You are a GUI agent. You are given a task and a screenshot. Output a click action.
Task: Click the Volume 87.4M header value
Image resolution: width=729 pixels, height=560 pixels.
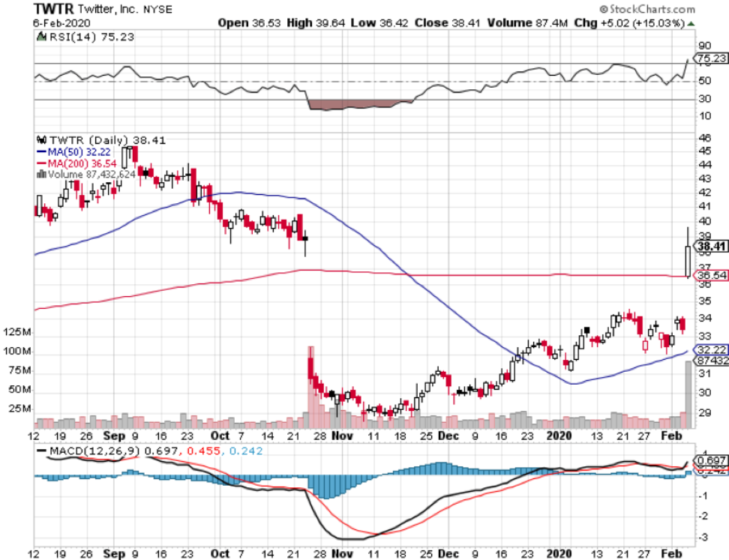527,22
